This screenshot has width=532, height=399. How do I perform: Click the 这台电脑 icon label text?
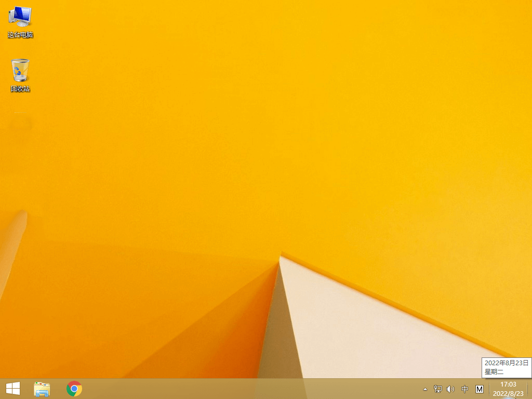[20, 35]
